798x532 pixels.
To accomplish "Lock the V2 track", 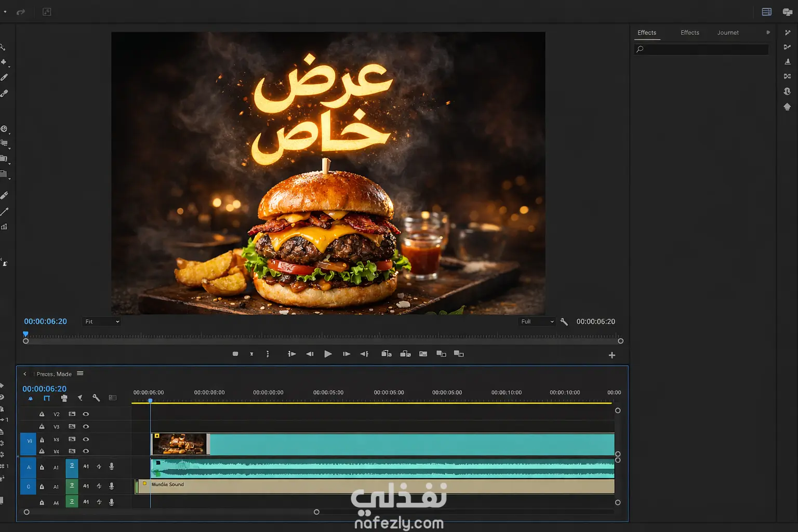I will (x=42, y=414).
